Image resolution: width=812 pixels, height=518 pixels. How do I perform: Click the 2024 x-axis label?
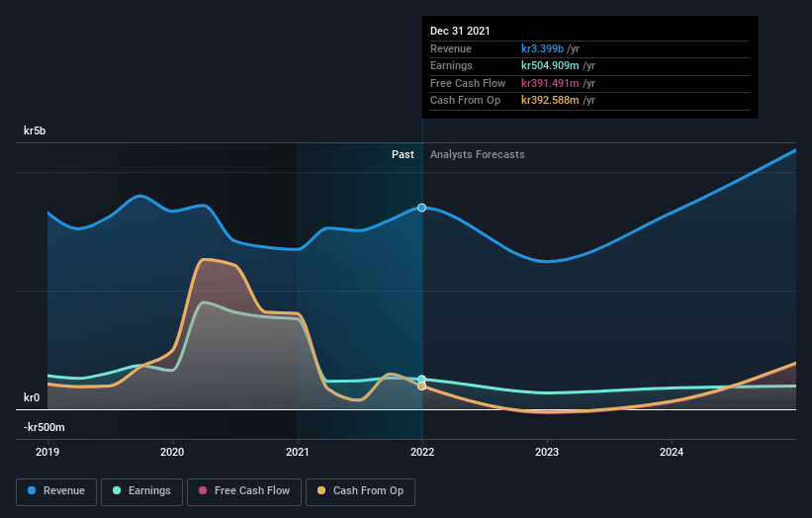(672, 453)
